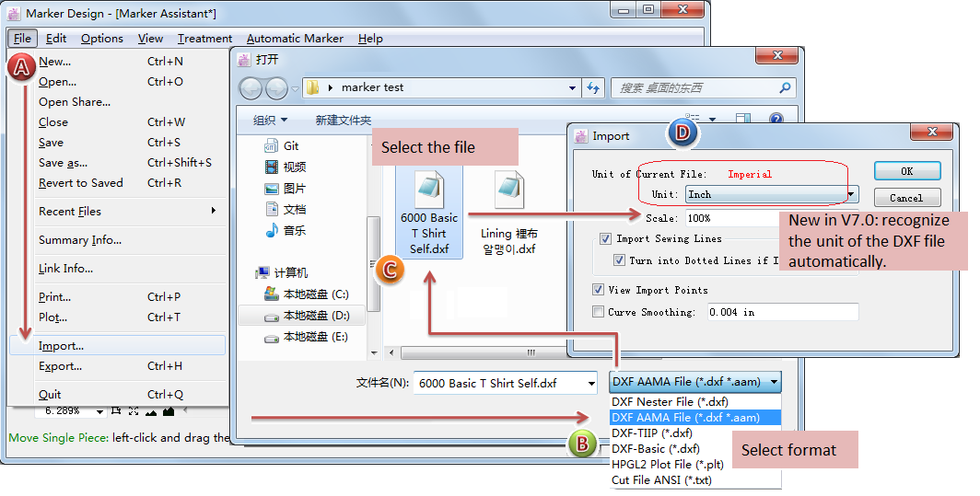The height and width of the screenshot is (496, 980).
Task: Click Cancel in the Import dialog
Action: [x=906, y=198]
